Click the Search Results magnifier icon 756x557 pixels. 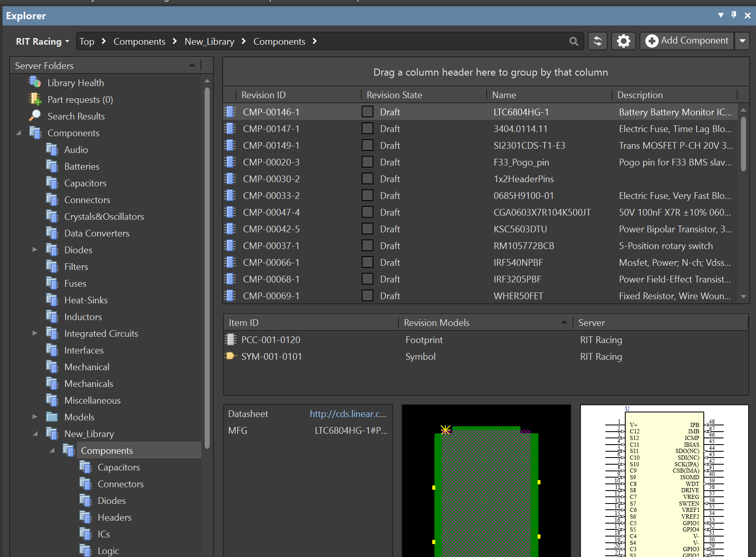click(x=35, y=116)
